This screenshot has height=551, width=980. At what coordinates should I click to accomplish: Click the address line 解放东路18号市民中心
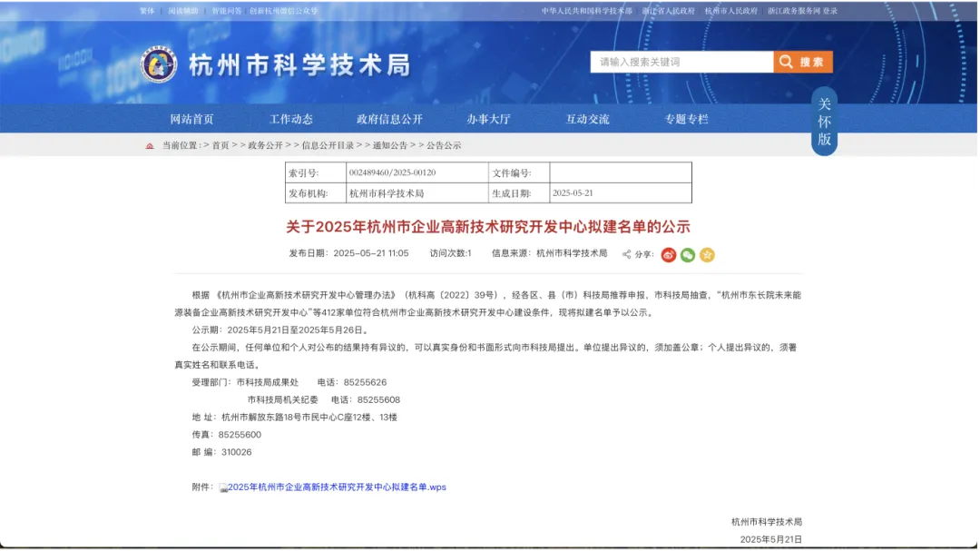(294, 418)
